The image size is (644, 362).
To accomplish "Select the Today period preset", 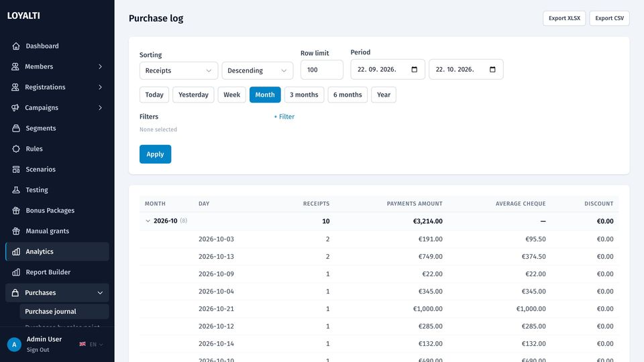I will pos(154,95).
